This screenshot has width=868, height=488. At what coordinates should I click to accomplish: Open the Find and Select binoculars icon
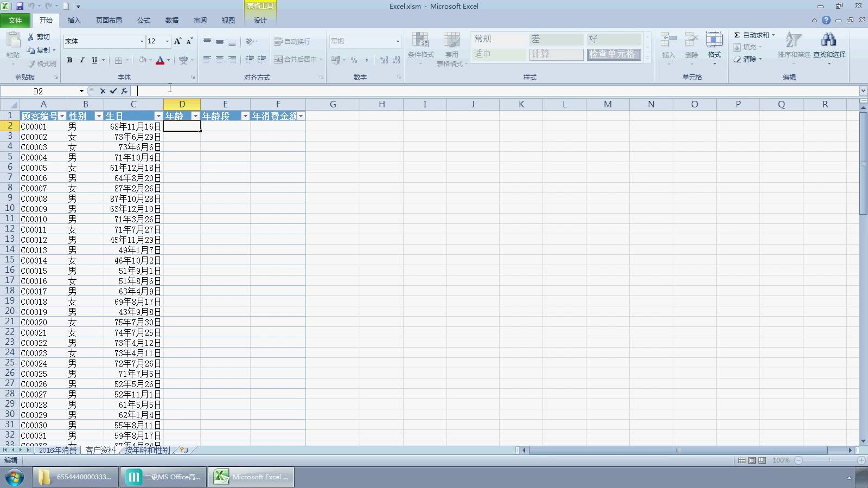tap(828, 40)
